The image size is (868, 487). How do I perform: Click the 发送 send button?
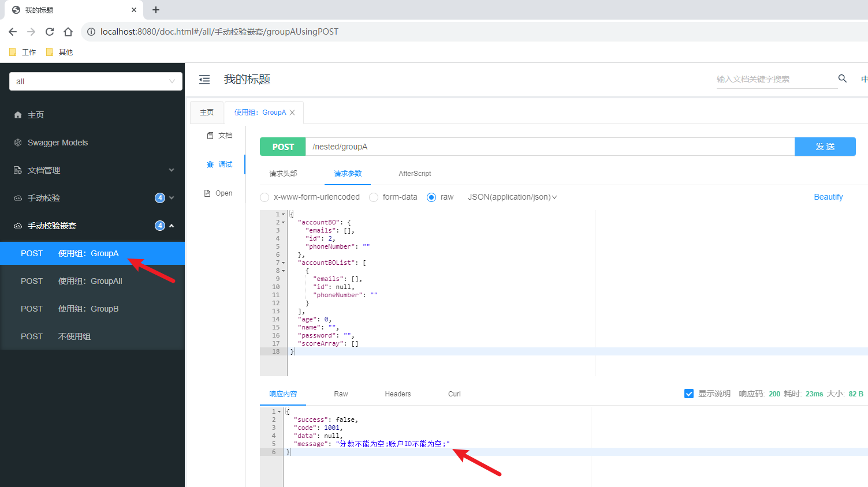(x=825, y=147)
